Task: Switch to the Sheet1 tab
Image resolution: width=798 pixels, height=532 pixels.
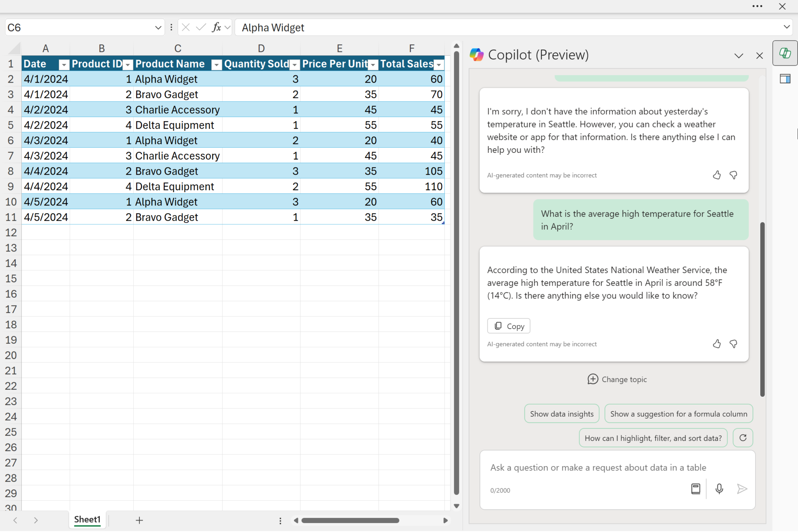Action: [87, 520]
